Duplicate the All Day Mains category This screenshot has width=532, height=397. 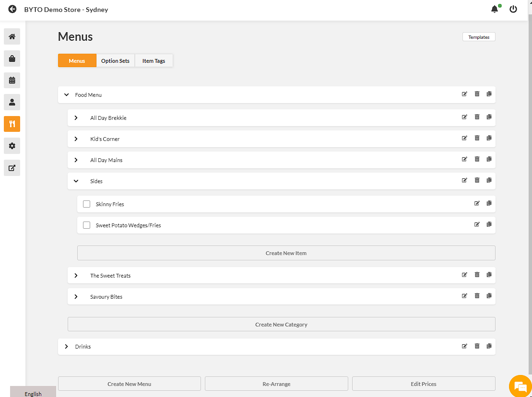tap(489, 159)
